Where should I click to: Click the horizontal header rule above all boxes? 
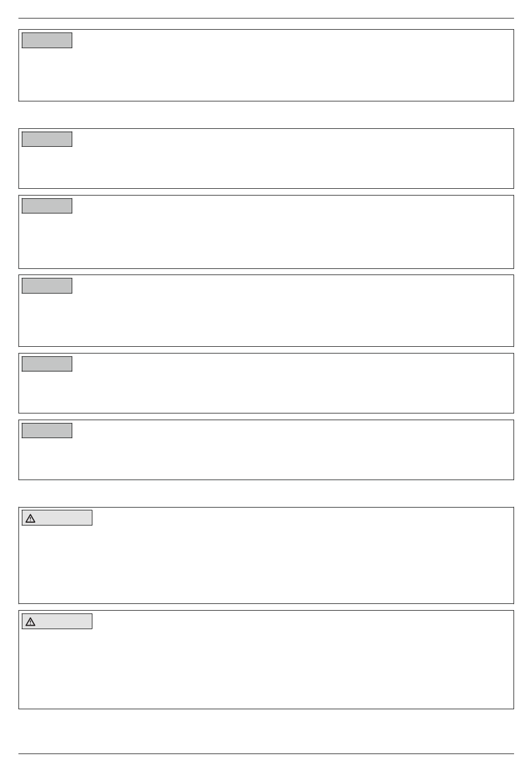coord(266,18)
